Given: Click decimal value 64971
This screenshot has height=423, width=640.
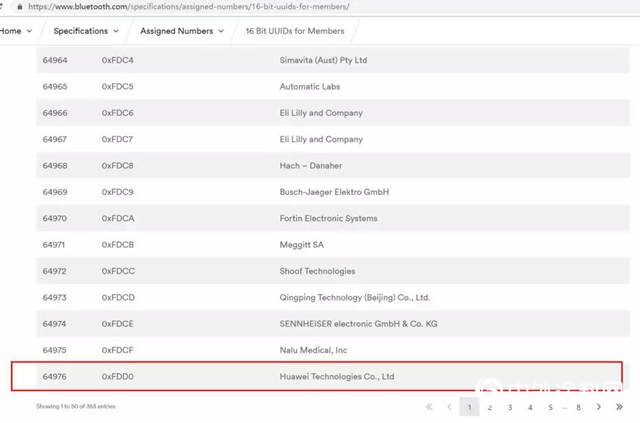Looking at the screenshot, I should pos(54,245).
